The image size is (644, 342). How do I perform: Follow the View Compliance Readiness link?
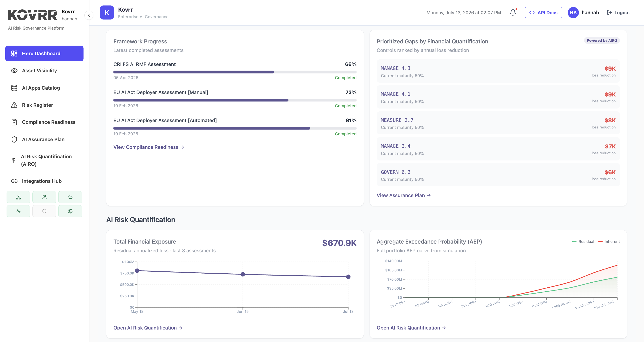[149, 147]
